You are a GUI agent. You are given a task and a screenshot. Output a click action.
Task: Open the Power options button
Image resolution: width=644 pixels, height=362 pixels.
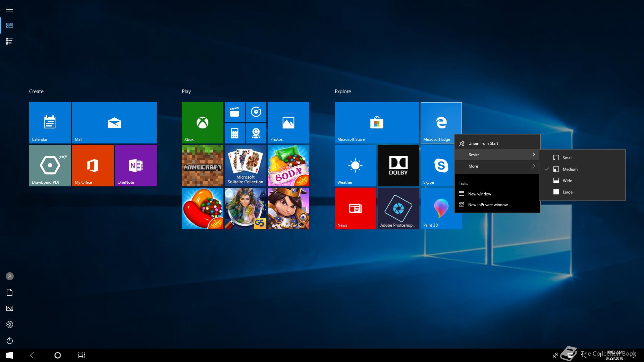pos(10,341)
